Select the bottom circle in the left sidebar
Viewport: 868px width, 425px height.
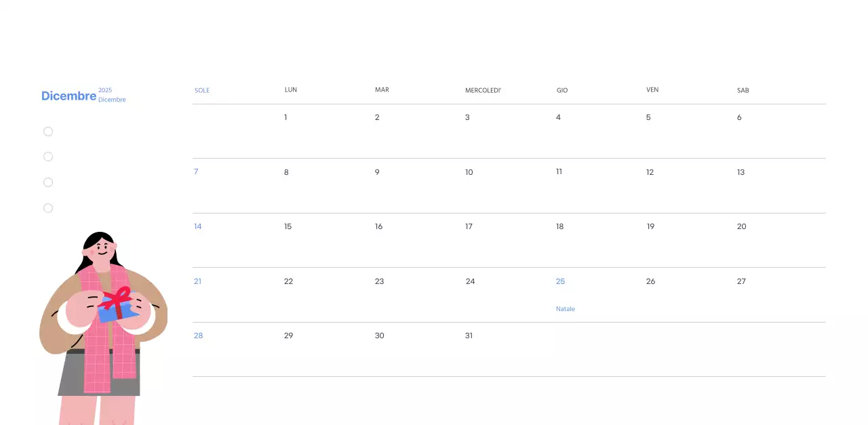tap(48, 208)
